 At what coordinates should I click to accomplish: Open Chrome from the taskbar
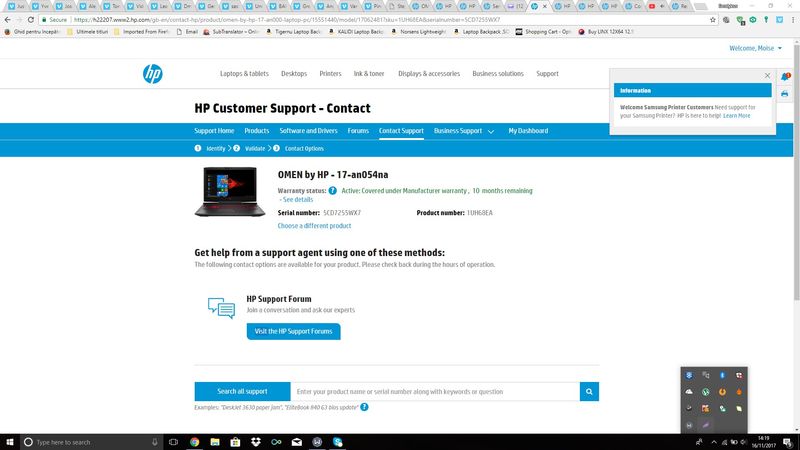tap(194, 442)
